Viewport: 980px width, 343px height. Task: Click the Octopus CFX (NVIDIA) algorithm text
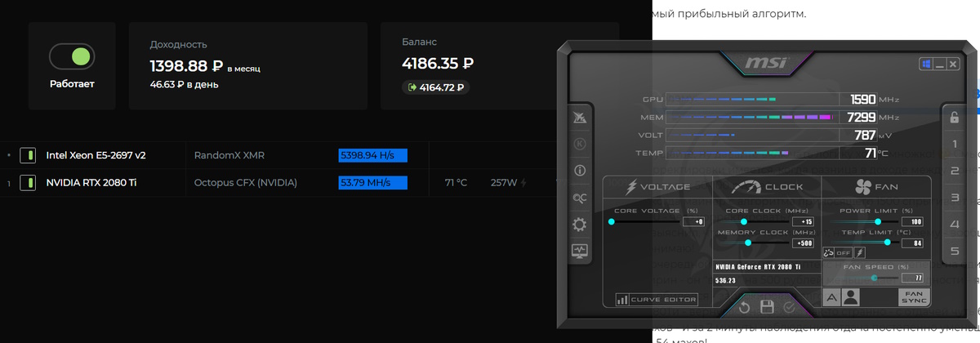pyautogui.click(x=246, y=182)
